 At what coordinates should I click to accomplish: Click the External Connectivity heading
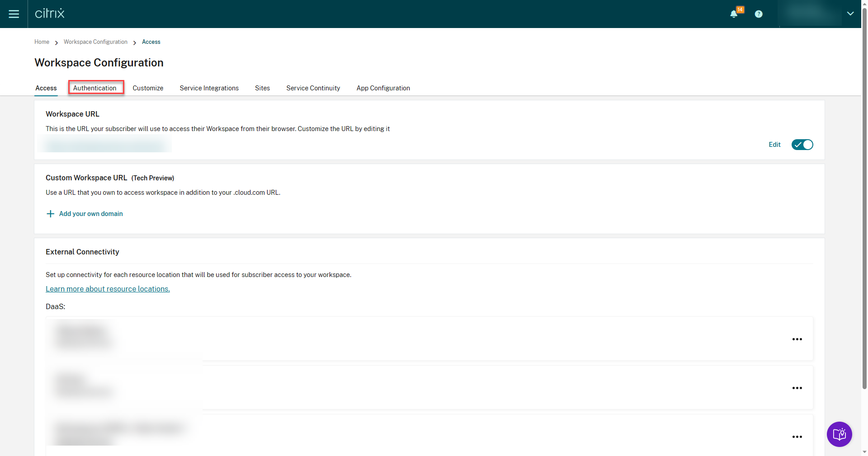(x=82, y=252)
